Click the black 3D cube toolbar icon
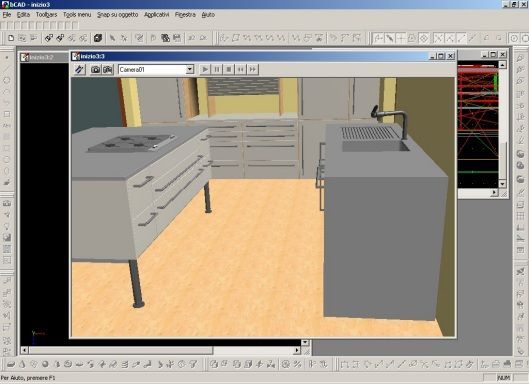This screenshot has height=384, width=529. coord(98,38)
